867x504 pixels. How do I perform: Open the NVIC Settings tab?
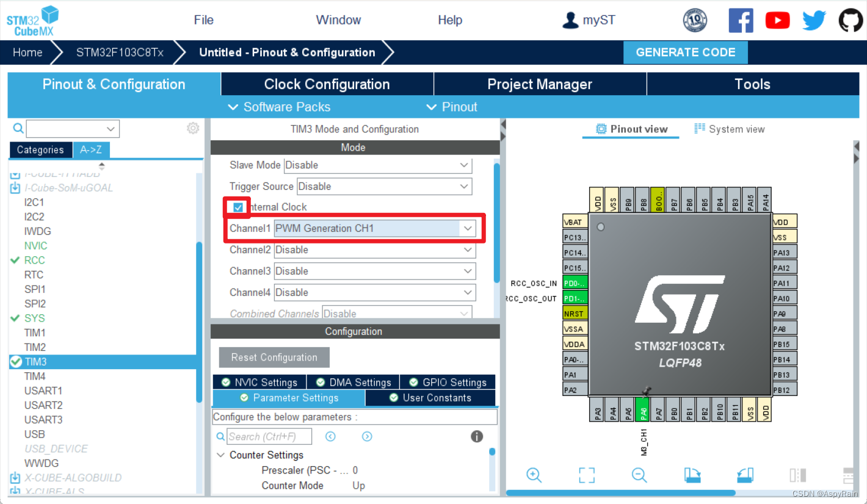point(259,383)
